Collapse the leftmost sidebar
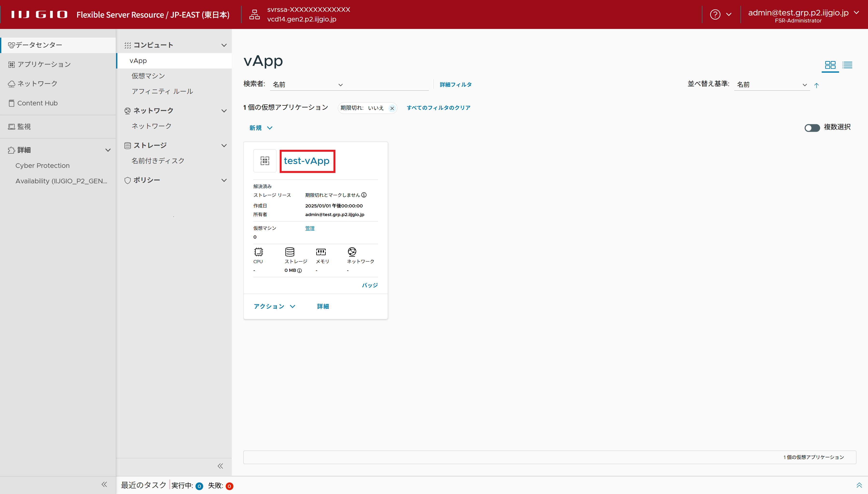Image resolution: width=868 pixels, height=494 pixels. [104, 485]
